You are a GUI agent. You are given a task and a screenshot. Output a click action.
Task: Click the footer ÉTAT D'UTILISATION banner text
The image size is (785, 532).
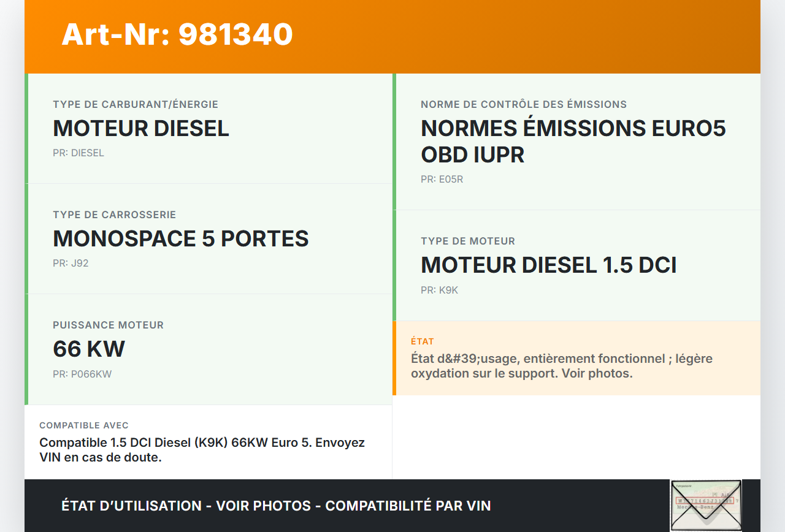tap(276, 506)
